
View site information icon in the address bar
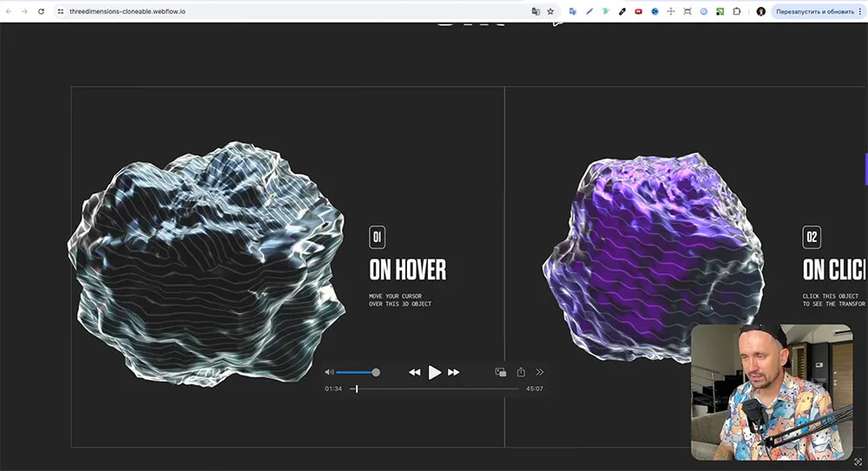61,11
